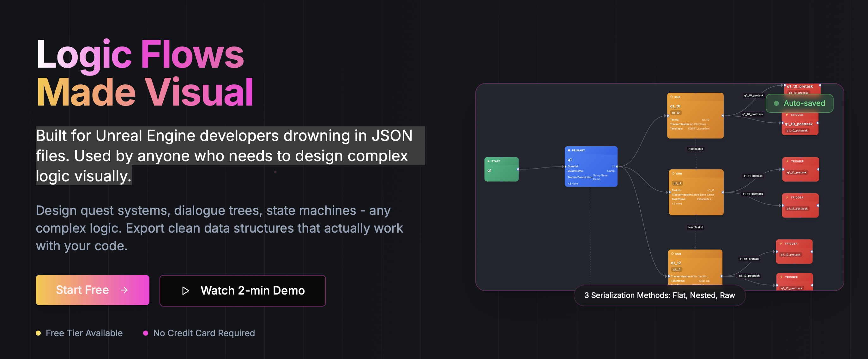The image size is (868, 359).
Task: Select the q1_t1_pretask TRIGGER node
Action: click(801, 169)
